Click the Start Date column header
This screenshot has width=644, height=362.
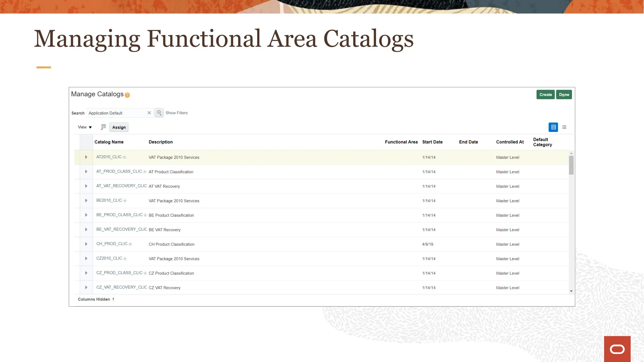click(x=432, y=142)
